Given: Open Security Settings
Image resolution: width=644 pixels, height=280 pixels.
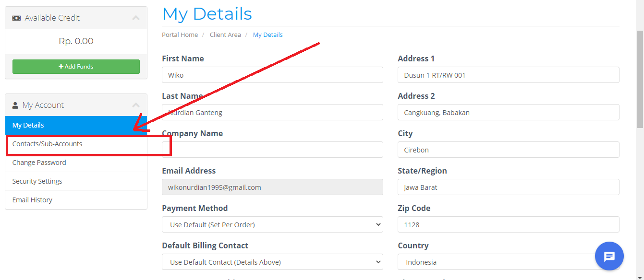Looking at the screenshot, I should (37, 181).
